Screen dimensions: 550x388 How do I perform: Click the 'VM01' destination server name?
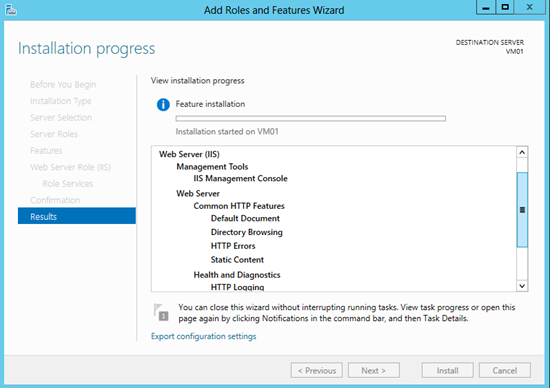(515, 52)
